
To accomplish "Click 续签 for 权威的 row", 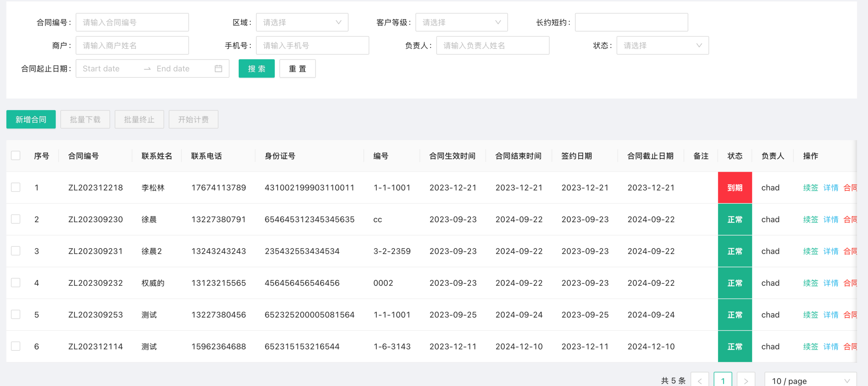I will point(811,283).
